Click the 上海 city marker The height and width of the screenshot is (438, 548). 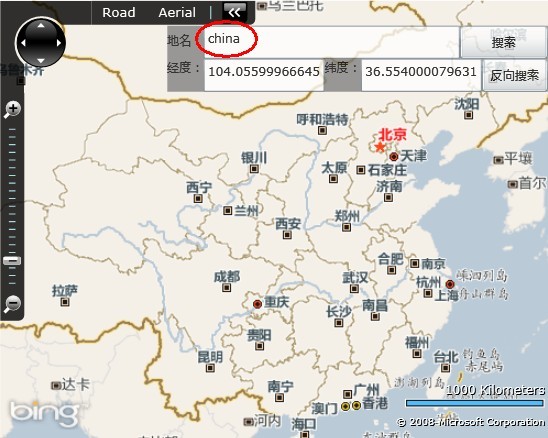click(x=450, y=284)
